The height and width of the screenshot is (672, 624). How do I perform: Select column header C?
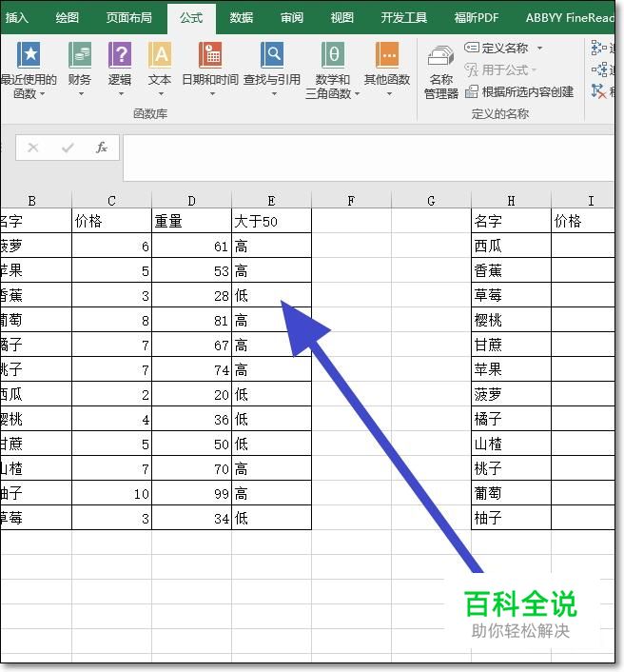pos(112,201)
